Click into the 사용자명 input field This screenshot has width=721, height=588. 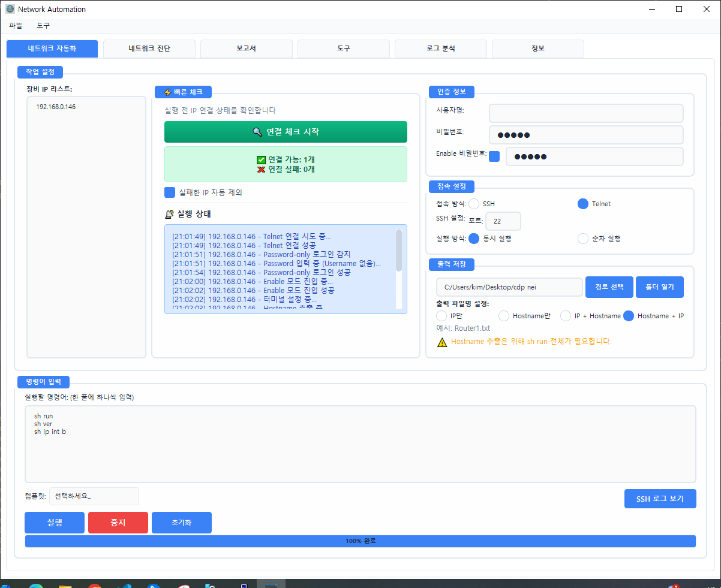click(x=585, y=113)
